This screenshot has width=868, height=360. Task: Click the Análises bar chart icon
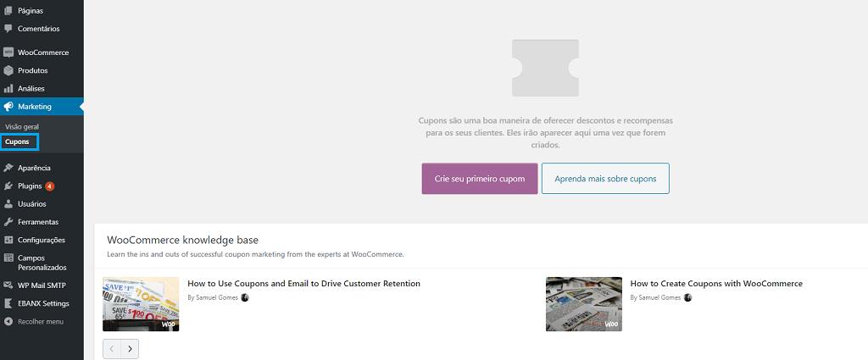pyautogui.click(x=8, y=88)
